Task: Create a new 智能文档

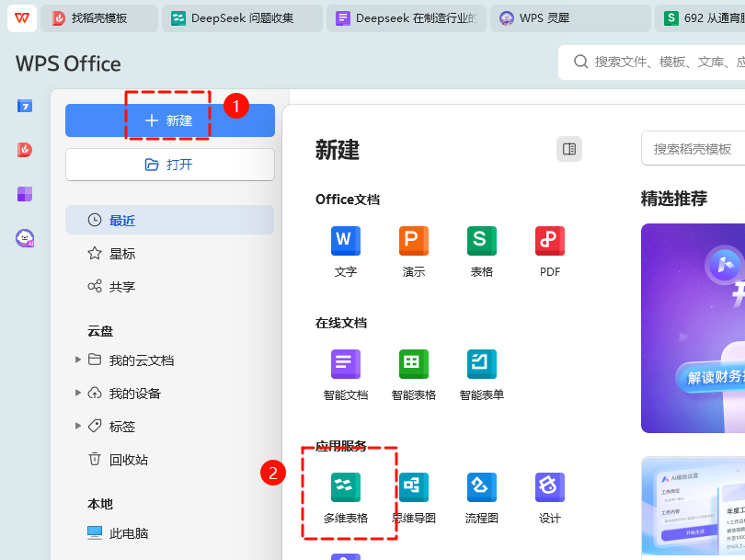Action: pos(346,375)
